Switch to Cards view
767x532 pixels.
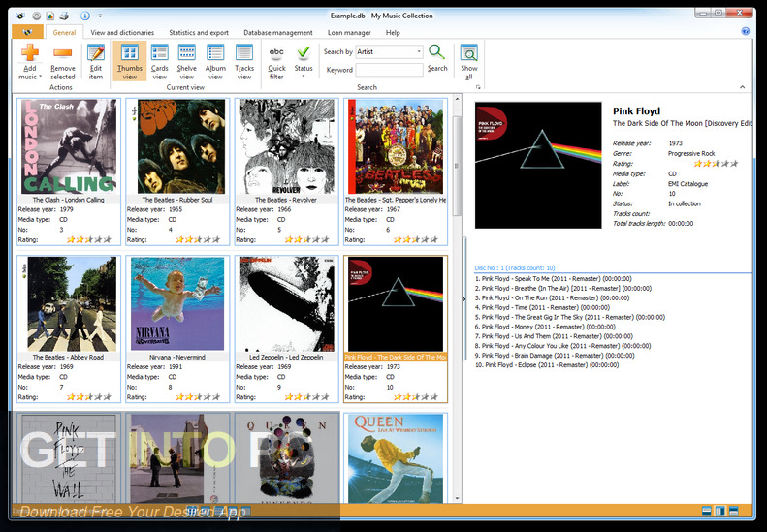point(159,62)
